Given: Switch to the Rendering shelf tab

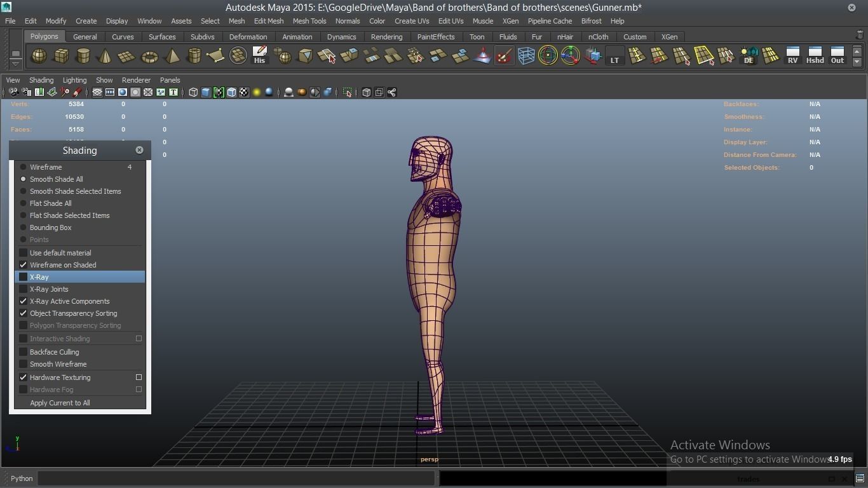Looking at the screenshot, I should click(386, 37).
